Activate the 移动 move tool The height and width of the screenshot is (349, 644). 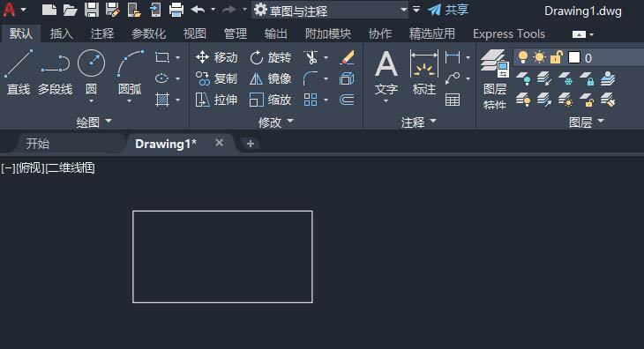[217, 57]
